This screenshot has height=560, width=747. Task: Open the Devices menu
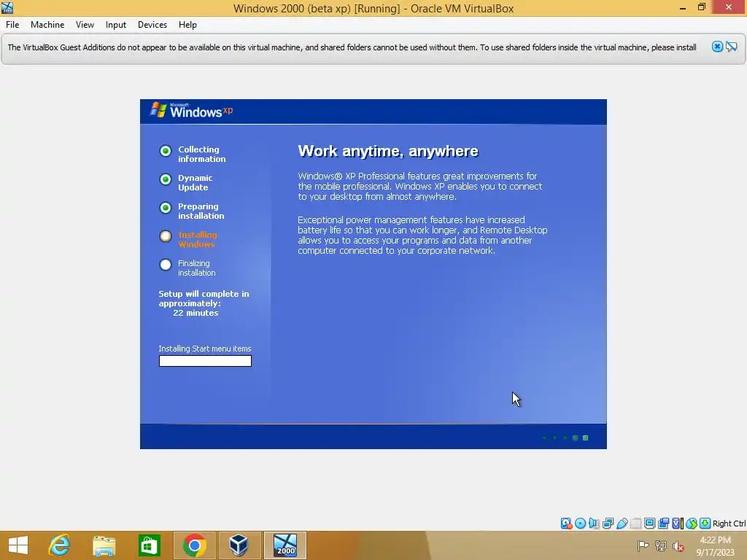click(152, 25)
